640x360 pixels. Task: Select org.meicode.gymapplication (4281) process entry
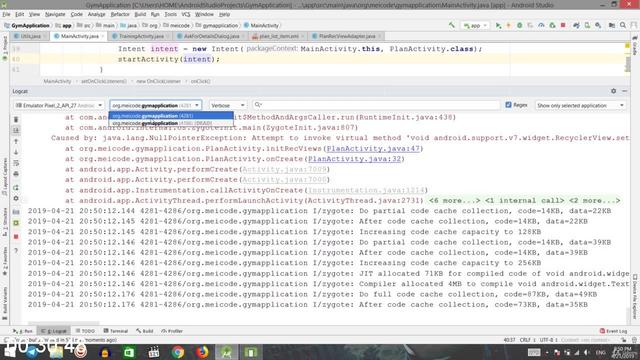(x=171, y=116)
